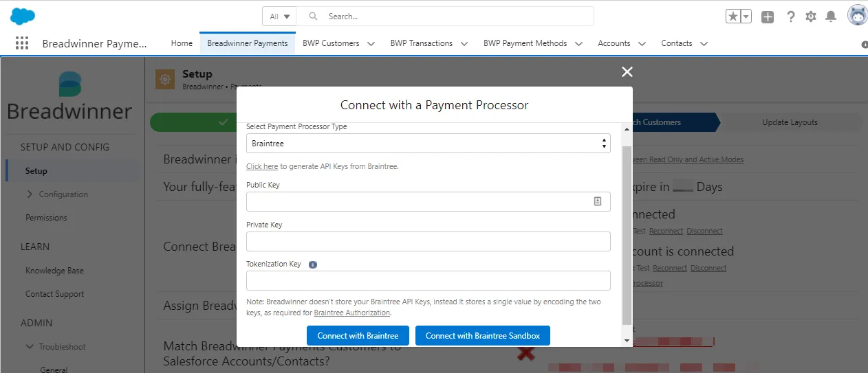The image size is (868, 373).
Task: Expand the BWP Customers tab menu
Action: tap(371, 43)
